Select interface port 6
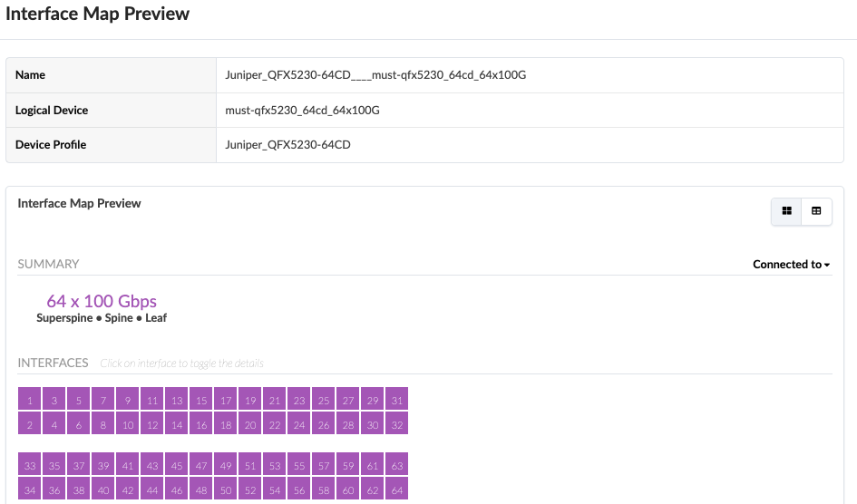This screenshot has width=857, height=504. point(78,423)
